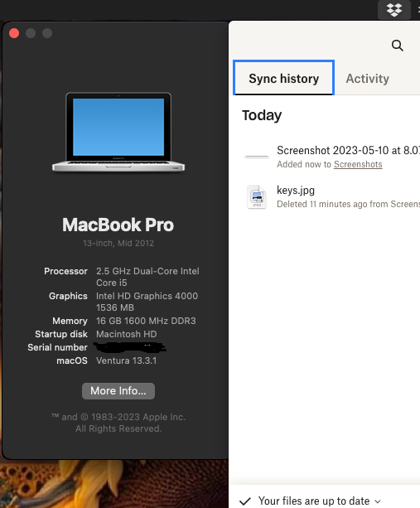
Task: Click the 'Ventura 13.3.1' macOS value
Action: tap(126, 360)
